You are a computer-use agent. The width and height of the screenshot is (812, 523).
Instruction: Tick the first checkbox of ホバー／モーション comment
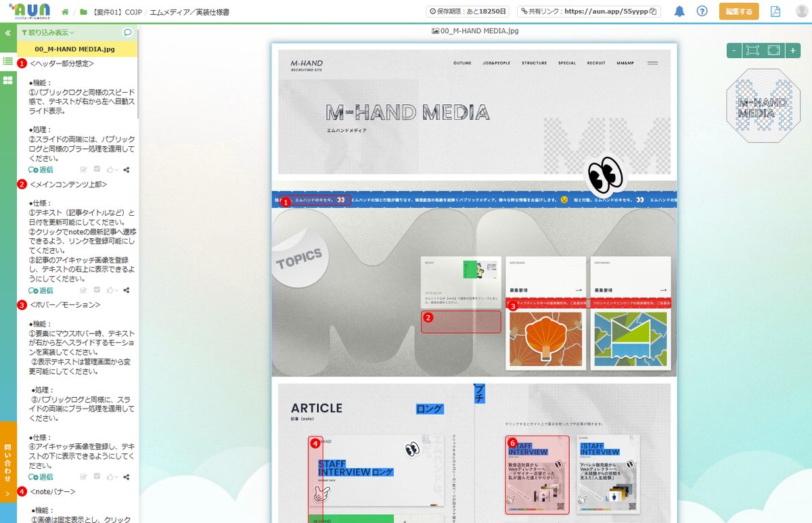pos(84,477)
